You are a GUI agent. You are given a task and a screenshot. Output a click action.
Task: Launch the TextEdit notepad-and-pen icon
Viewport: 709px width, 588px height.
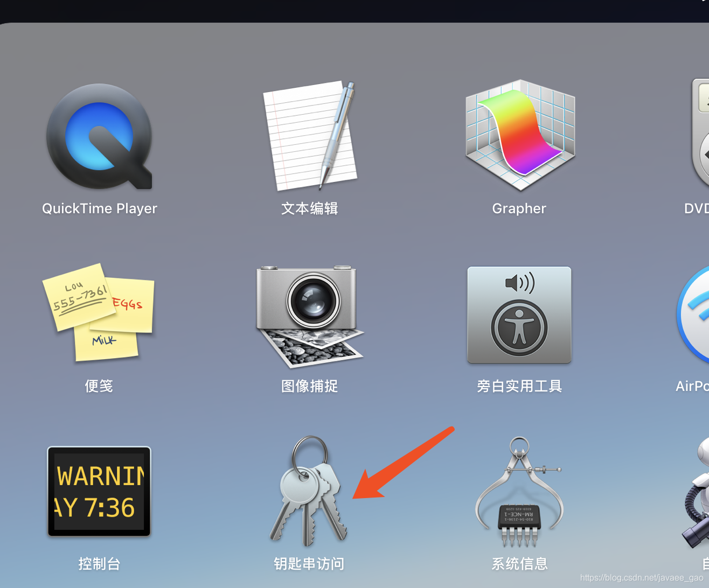tap(310, 136)
